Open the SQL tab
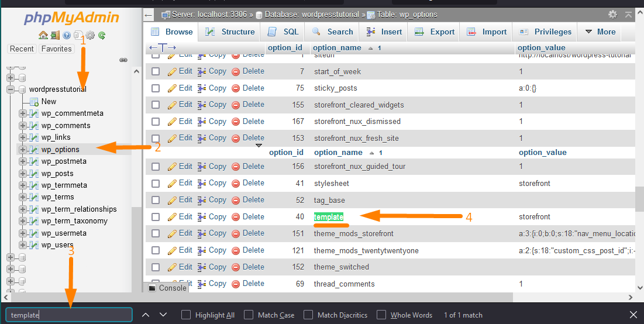Screen dimensions: 644x324 tap(283, 32)
